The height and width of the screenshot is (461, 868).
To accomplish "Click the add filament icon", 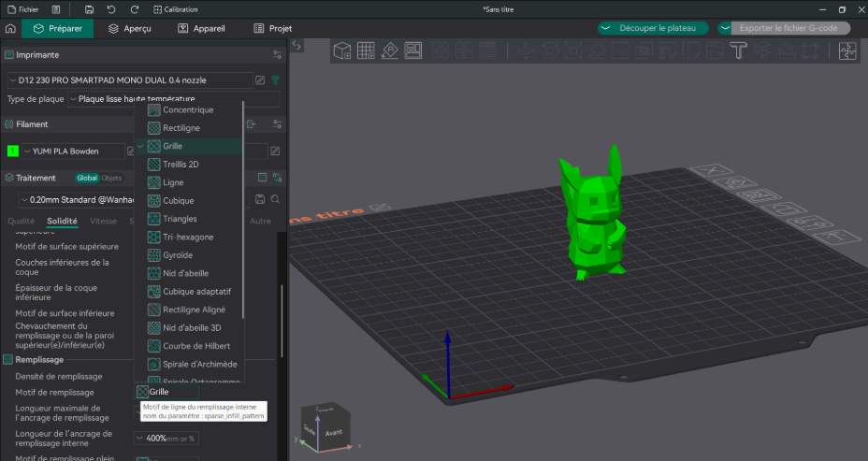I will click(x=252, y=124).
